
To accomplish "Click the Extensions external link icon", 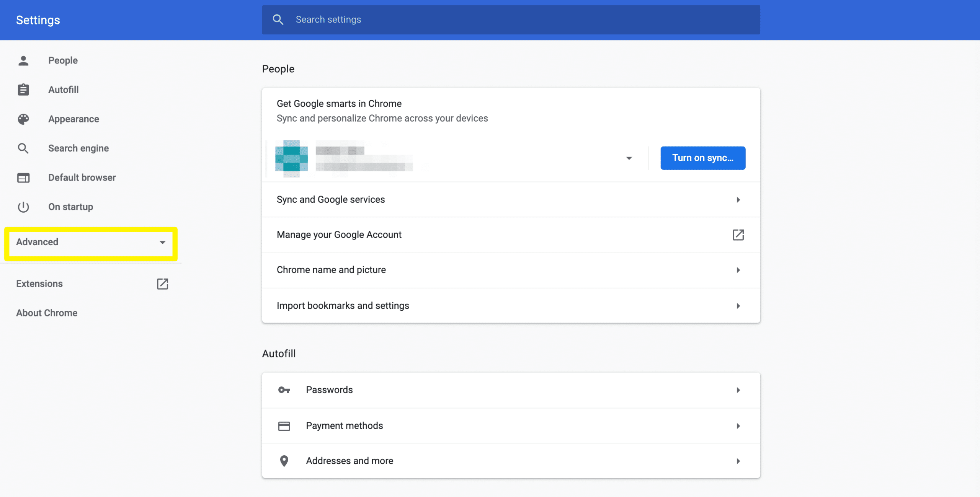I will [x=163, y=284].
